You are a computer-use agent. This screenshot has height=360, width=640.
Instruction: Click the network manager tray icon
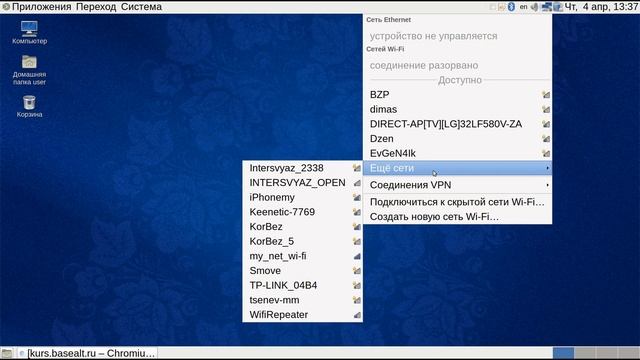[x=547, y=7]
